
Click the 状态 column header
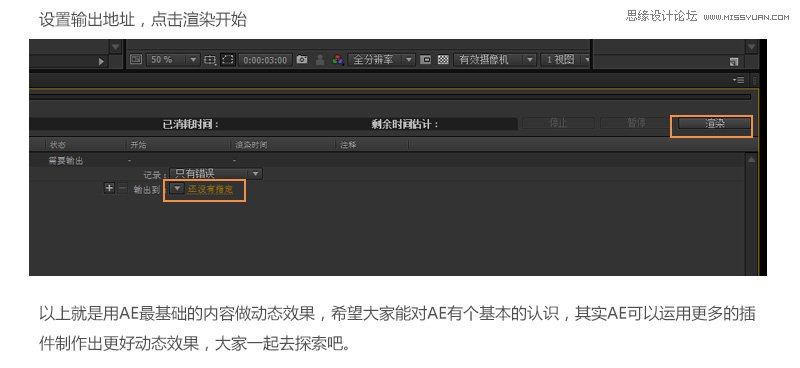[58, 145]
